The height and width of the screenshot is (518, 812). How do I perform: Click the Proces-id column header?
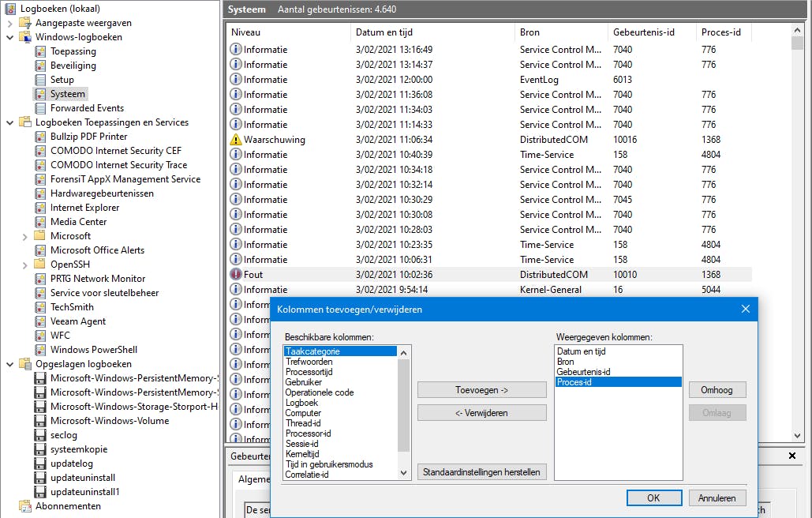coord(724,32)
